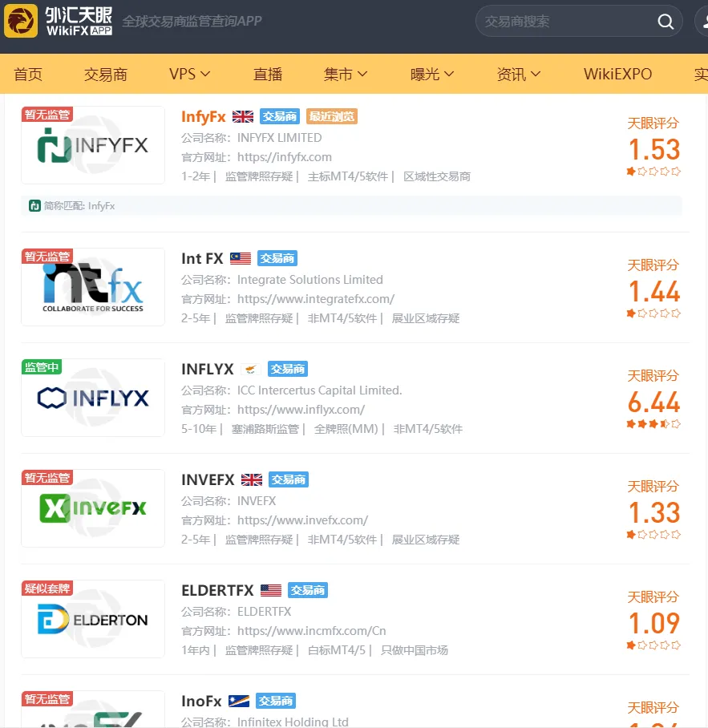
Task: Open the InveFX logo thumbnail
Action: (x=93, y=508)
